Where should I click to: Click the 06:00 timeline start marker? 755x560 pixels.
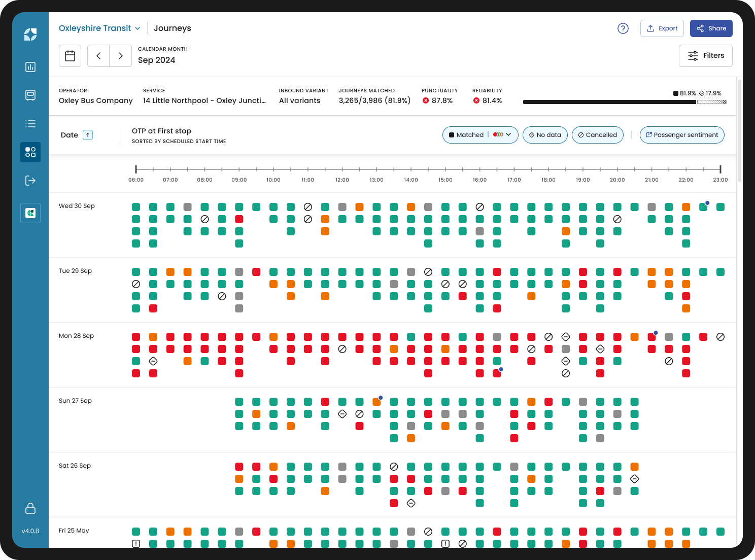pyautogui.click(x=136, y=169)
